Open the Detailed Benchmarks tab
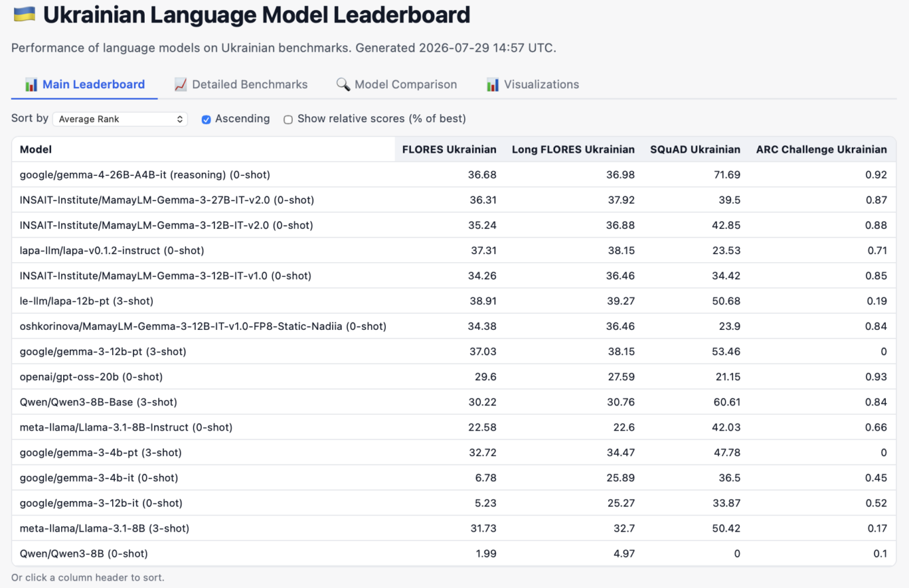The width and height of the screenshot is (909, 588). (x=240, y=84)
